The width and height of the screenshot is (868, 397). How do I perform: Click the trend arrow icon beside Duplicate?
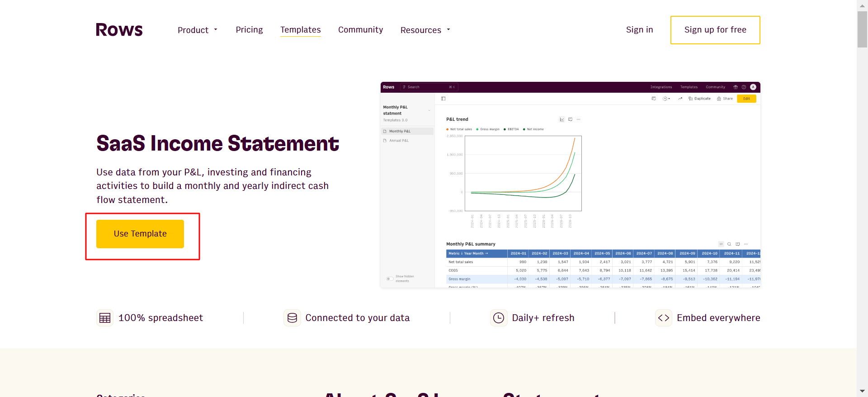click(680, 99)
